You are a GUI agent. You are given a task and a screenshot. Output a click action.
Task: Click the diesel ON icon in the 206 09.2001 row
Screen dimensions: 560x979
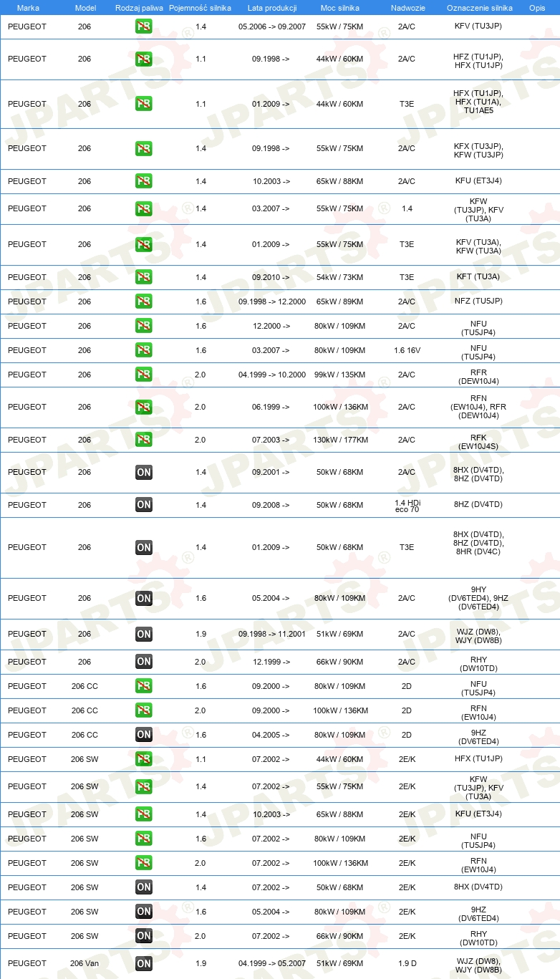point(144,472)
